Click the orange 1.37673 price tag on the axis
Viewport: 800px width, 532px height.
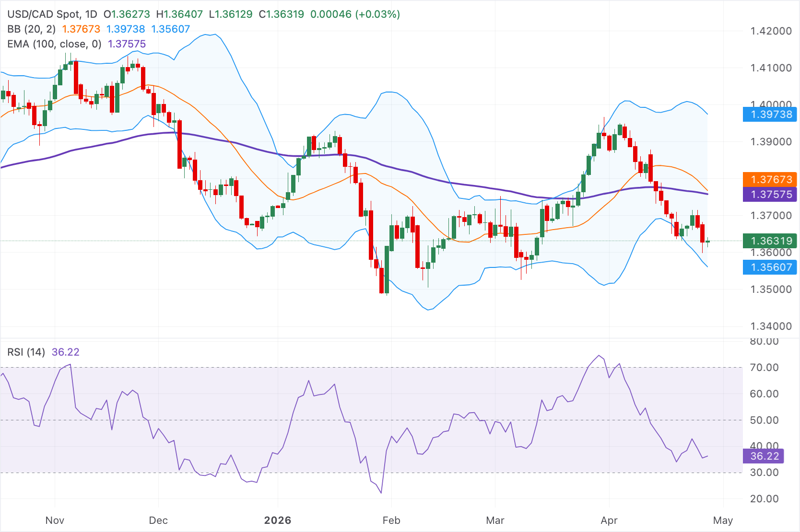[x=771, y=179]
